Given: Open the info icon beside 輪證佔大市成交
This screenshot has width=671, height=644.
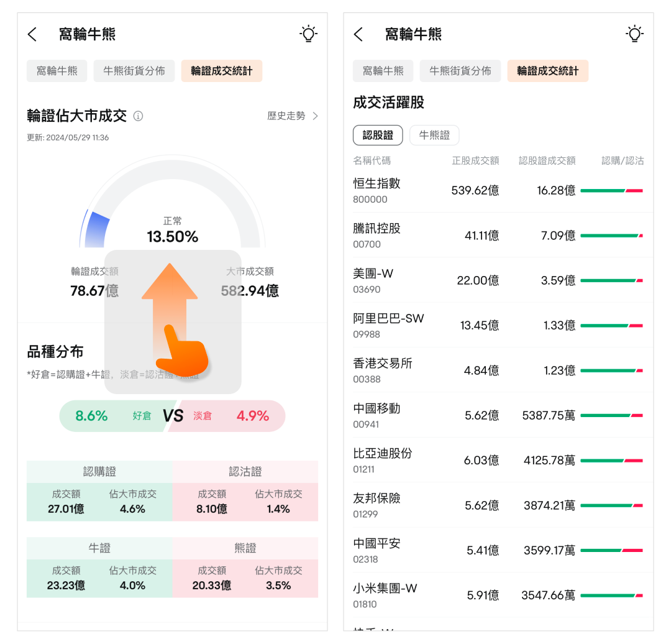Looking at the screenshot, I should click(x=139, y=116).
